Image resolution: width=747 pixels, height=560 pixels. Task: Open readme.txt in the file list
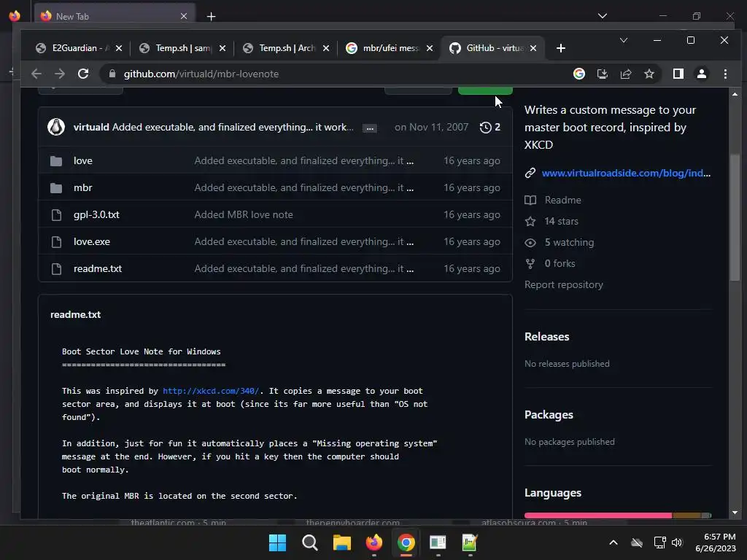click(x=98, y=269)
